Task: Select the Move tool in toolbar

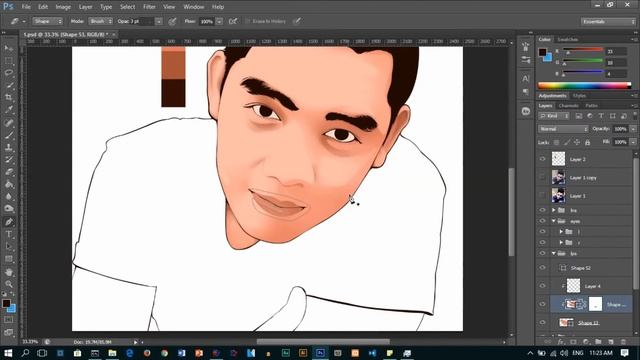Action: [x=9, y=49]
